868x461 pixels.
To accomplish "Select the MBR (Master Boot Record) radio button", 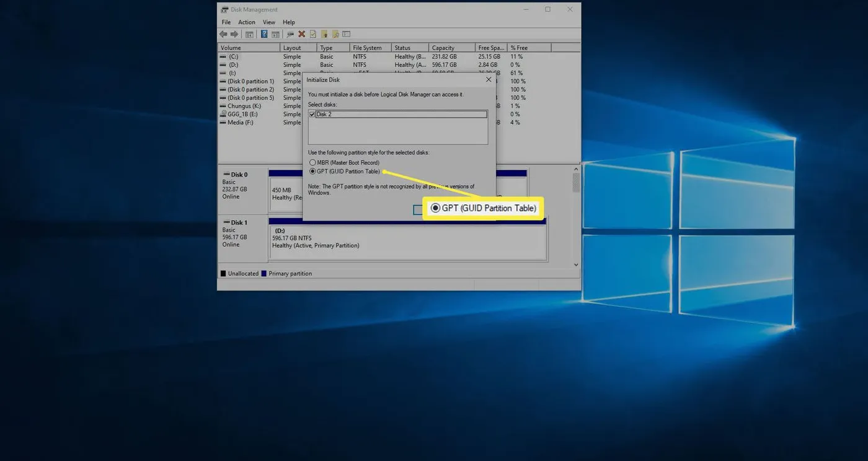I will point(312,162).
